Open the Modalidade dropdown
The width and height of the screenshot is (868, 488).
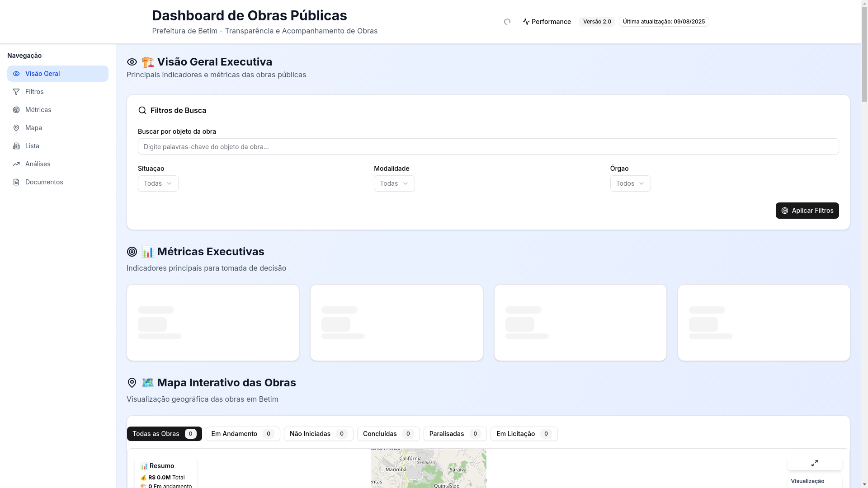[394, 183]
